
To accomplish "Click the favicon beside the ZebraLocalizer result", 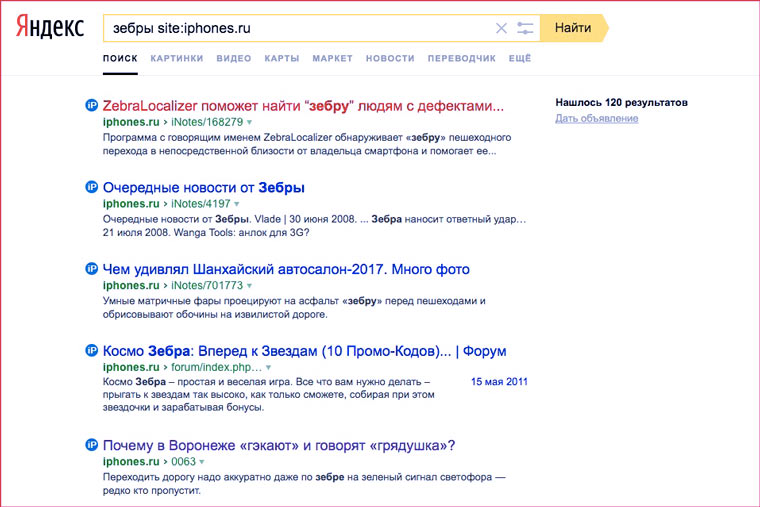I will [91, 105].
